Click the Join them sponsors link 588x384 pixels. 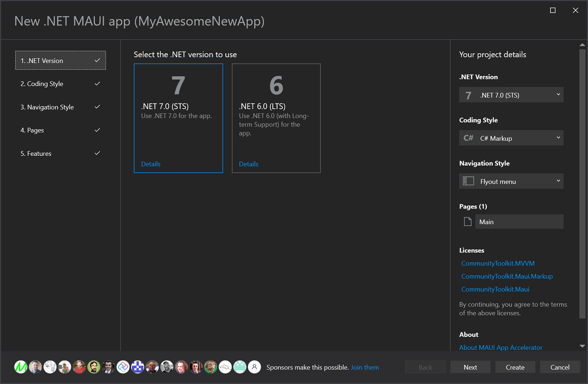(365, 367)
